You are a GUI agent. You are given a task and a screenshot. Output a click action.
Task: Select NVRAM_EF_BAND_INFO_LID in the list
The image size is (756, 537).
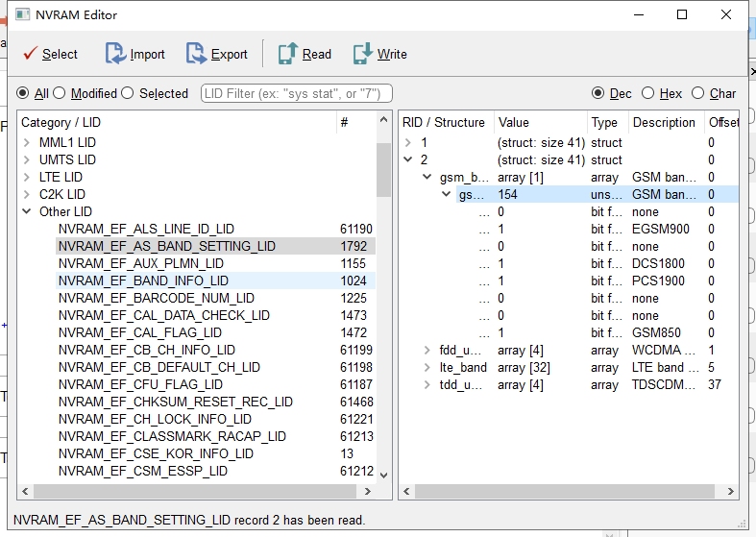(x=143, y=281)
